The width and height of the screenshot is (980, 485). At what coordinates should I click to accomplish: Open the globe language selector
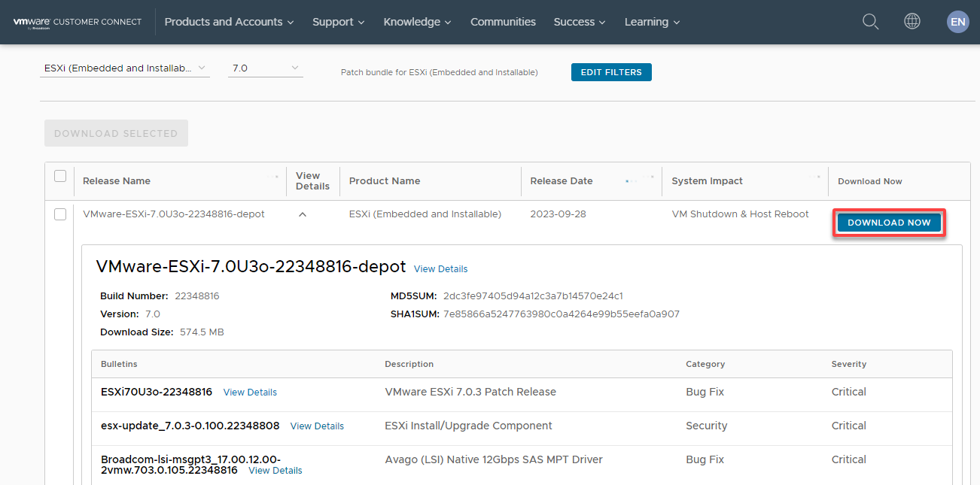pyautogui.click(x=912, y=22)
